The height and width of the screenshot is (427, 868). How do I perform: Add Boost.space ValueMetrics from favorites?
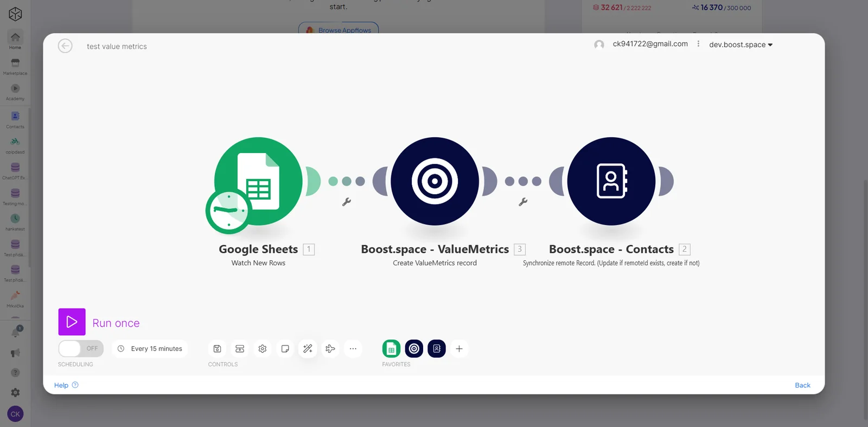point(414,349)
